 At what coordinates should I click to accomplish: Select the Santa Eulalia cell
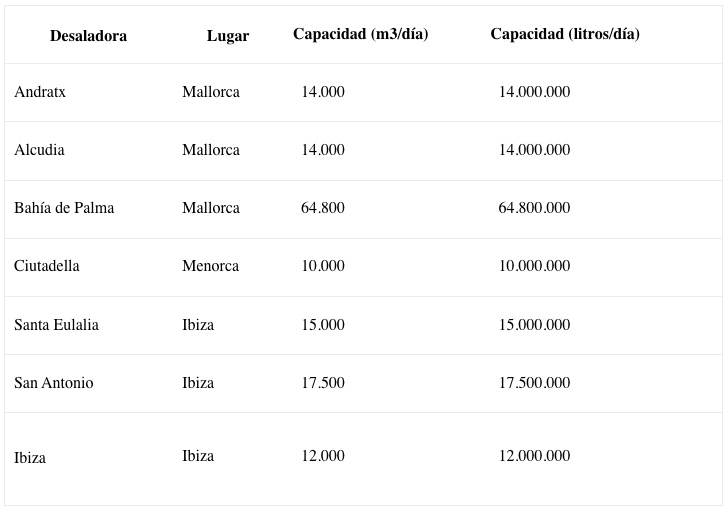point(56,325)
